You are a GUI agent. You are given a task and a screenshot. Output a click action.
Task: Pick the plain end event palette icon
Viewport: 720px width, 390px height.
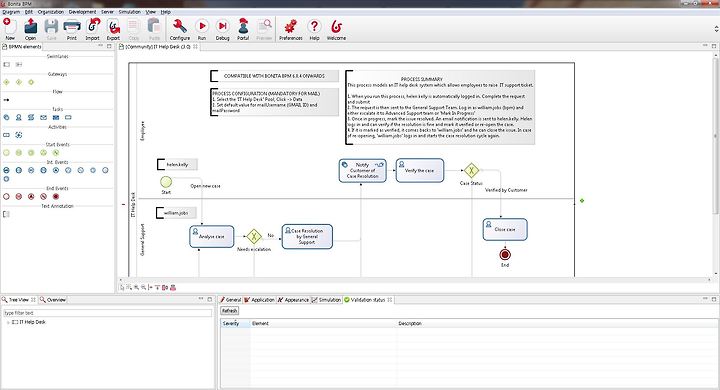(x=6, y=197)
